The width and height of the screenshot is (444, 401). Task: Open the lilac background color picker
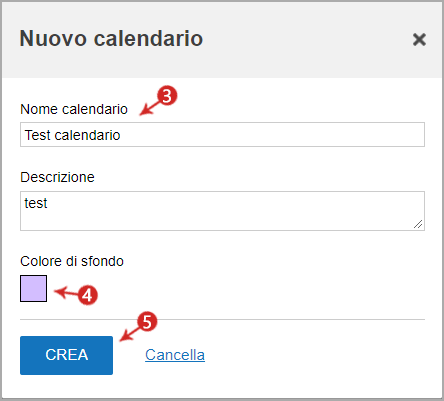click(x=33, y=288)
